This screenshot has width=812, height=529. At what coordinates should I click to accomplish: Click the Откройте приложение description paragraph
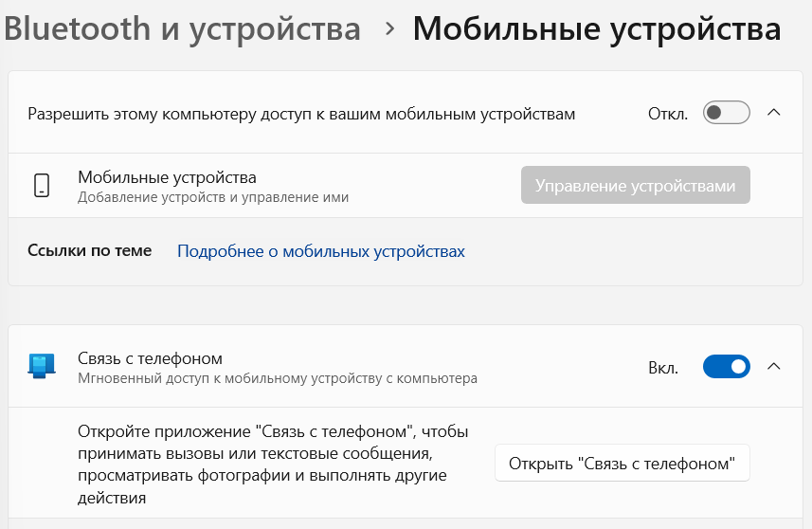point(273,465)
